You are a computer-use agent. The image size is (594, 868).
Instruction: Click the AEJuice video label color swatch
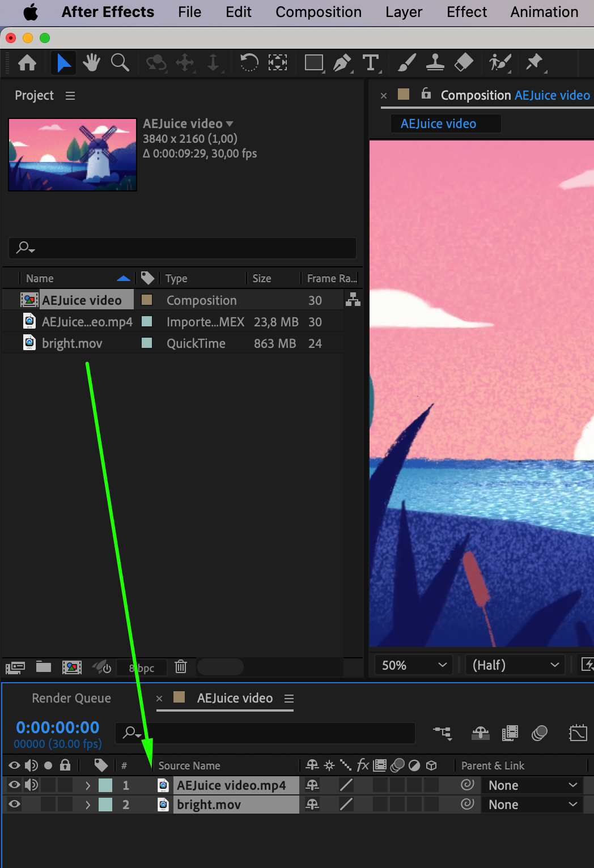click(x=147, y=300)
